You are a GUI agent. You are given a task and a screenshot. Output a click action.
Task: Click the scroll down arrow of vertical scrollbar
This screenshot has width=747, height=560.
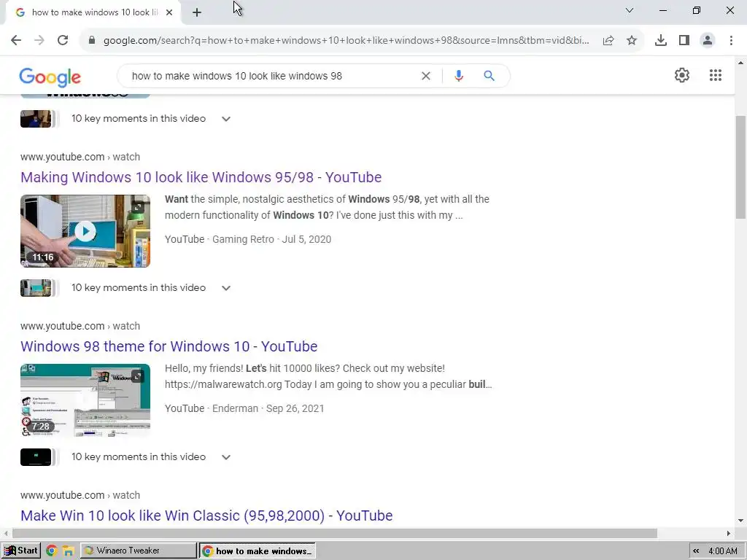tap(741, 521)
